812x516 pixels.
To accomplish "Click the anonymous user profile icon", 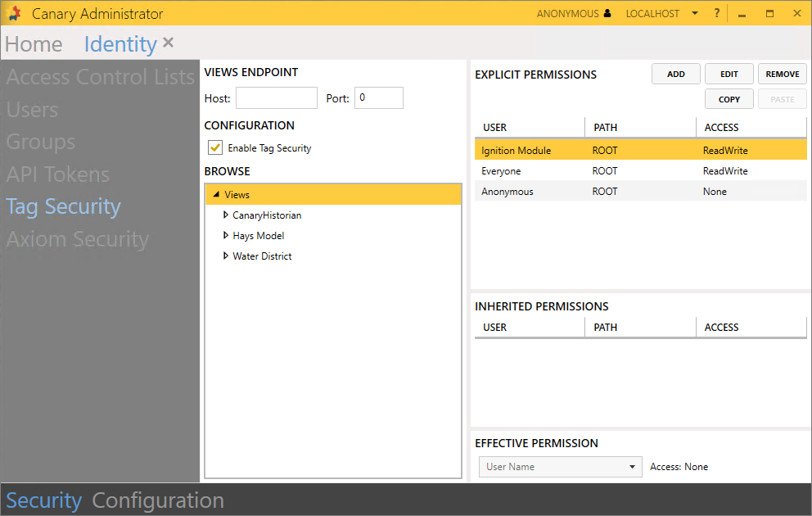I will tap(607, 14).
